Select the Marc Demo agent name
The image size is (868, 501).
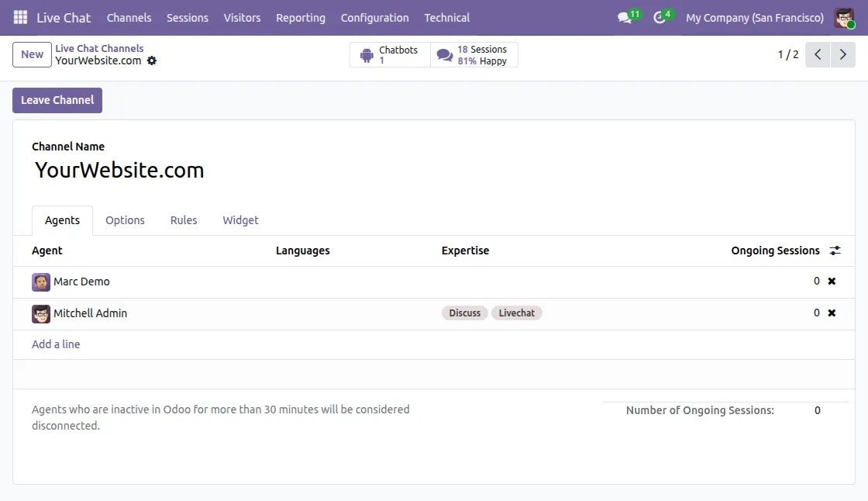click(x=82, y=282)
